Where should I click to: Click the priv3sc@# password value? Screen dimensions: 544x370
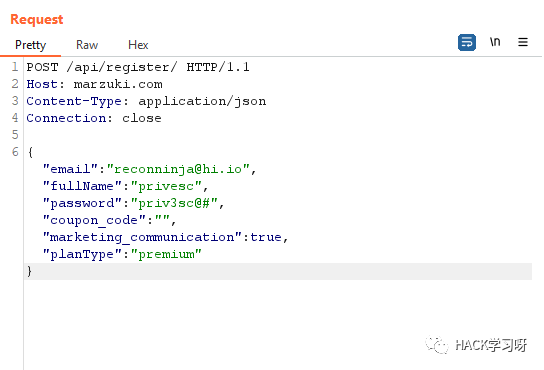tap(174, 203)
